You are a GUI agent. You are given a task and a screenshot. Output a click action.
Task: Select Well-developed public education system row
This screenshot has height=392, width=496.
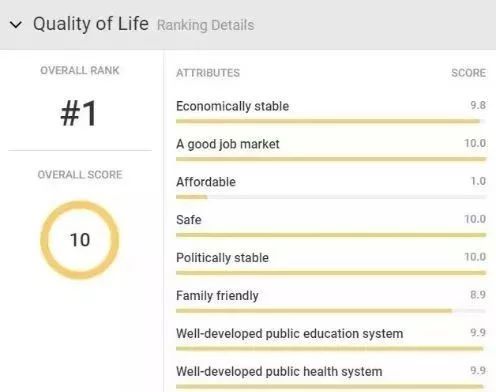(331, 339)
